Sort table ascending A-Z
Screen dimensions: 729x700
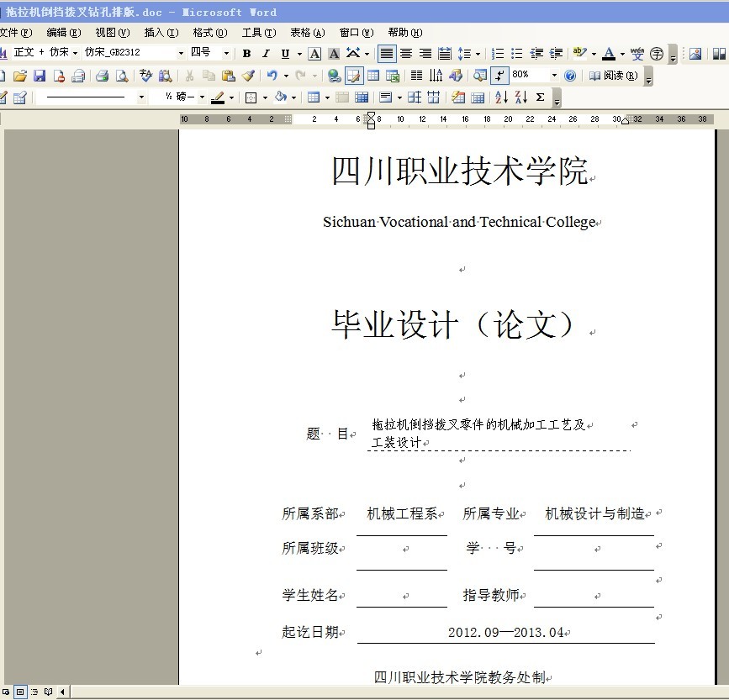coord(501,97)
